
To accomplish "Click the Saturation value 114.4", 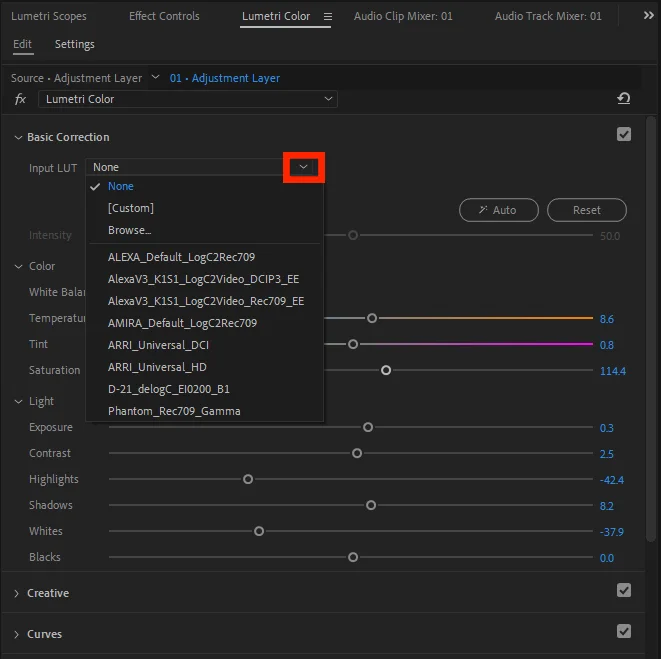I will [613, 371].
